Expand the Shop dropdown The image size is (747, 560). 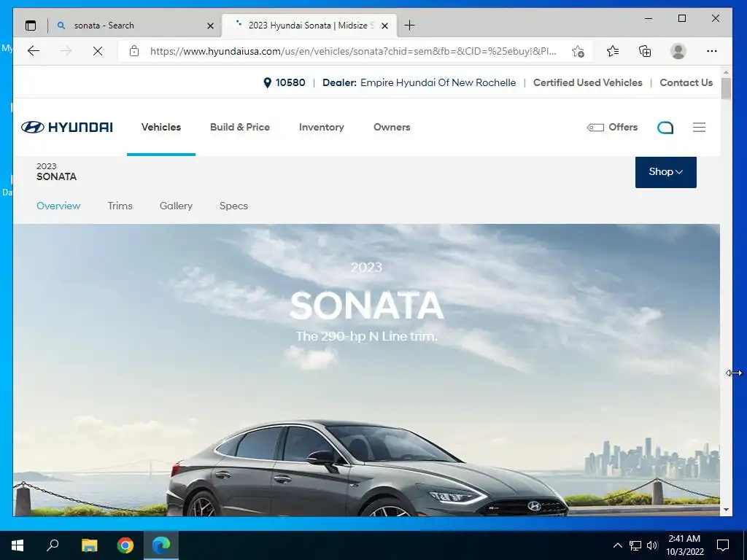[665, 172]
